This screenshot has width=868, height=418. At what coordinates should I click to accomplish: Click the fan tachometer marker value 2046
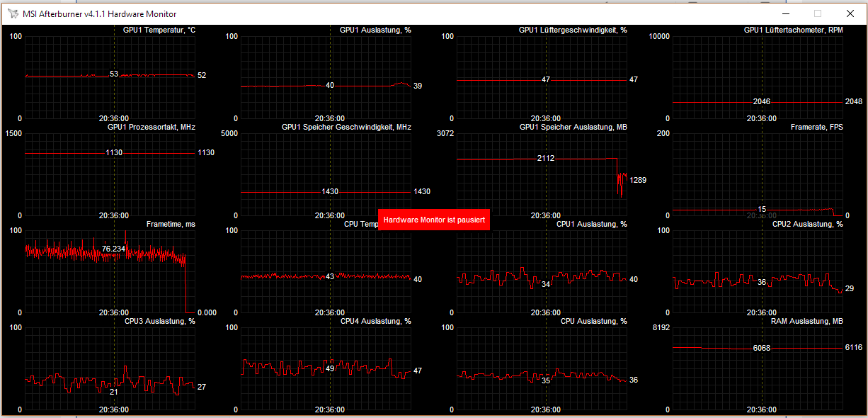pos(762,101)
